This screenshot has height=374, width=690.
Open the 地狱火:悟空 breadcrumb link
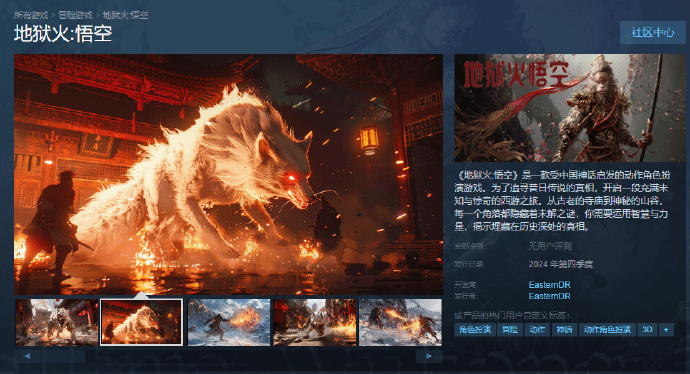pyautogui.click(x=125, y=15)
